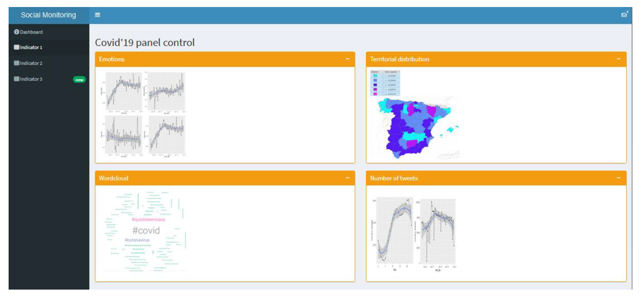Image resolution: width=644 pixels, height=297 pixels.
Task: Click the top-left emotions chart
Action: click(x=124, y=91)
